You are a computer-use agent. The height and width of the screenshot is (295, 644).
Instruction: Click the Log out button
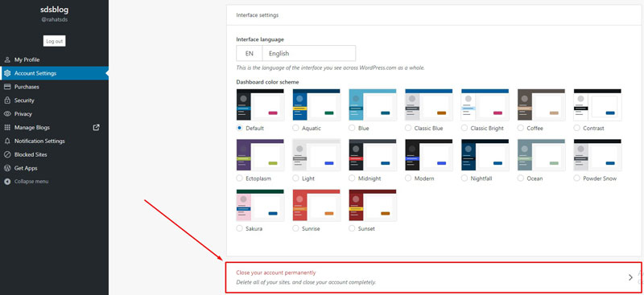pos(54,41)
